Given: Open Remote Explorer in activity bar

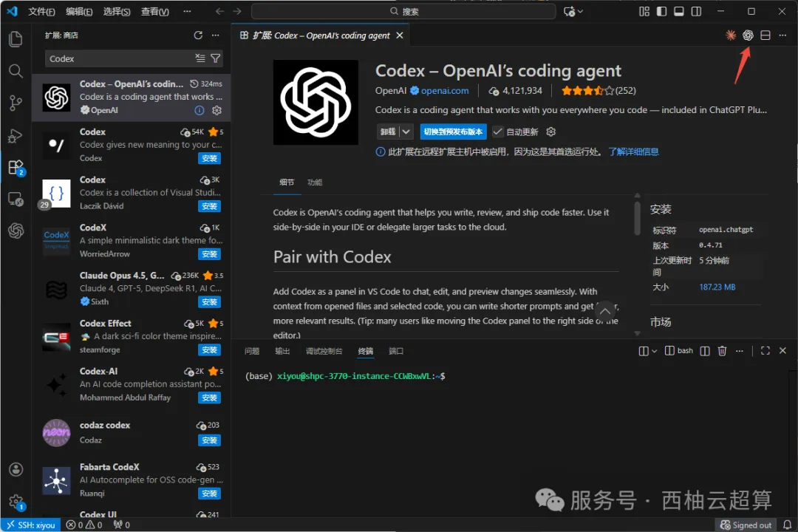Looking at the screenshot, I should [x=16, y=199].
